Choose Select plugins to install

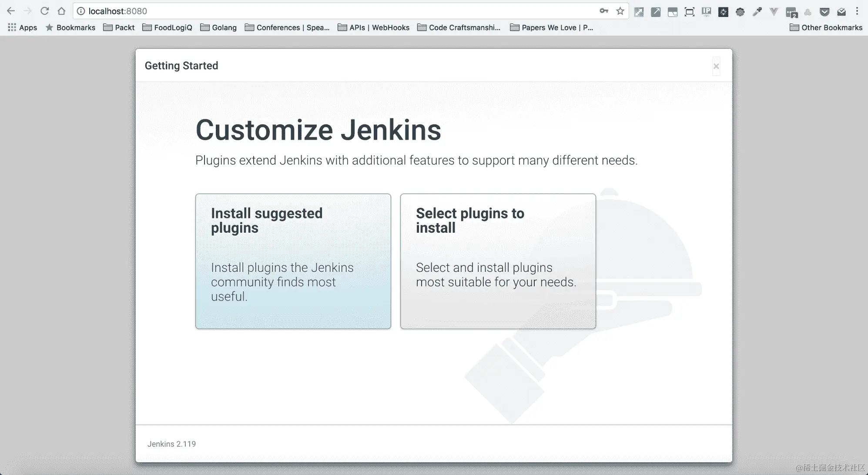498,261
